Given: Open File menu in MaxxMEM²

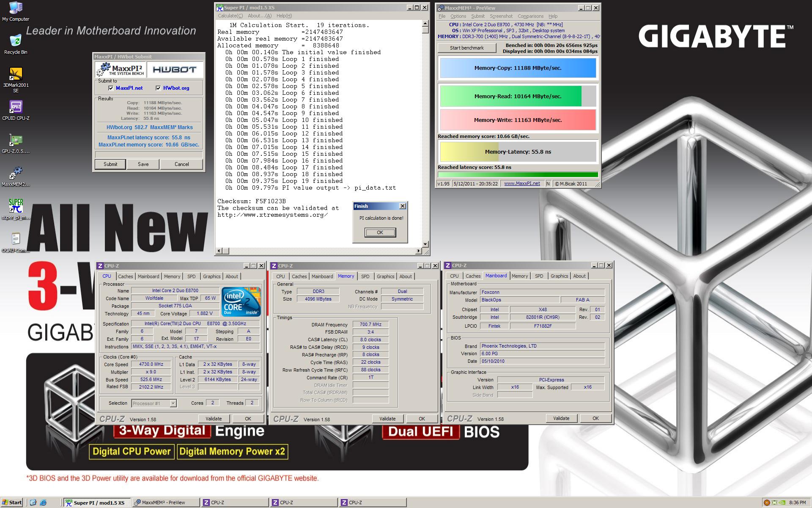Looking at the screenshot, I should click(442, 16).
